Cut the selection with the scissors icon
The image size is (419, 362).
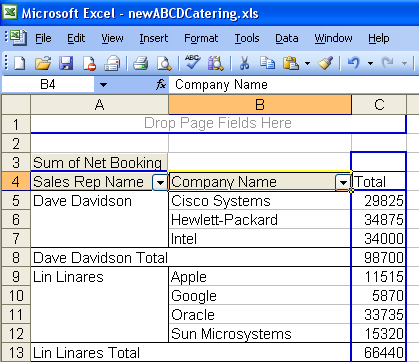tap(244, 63)
